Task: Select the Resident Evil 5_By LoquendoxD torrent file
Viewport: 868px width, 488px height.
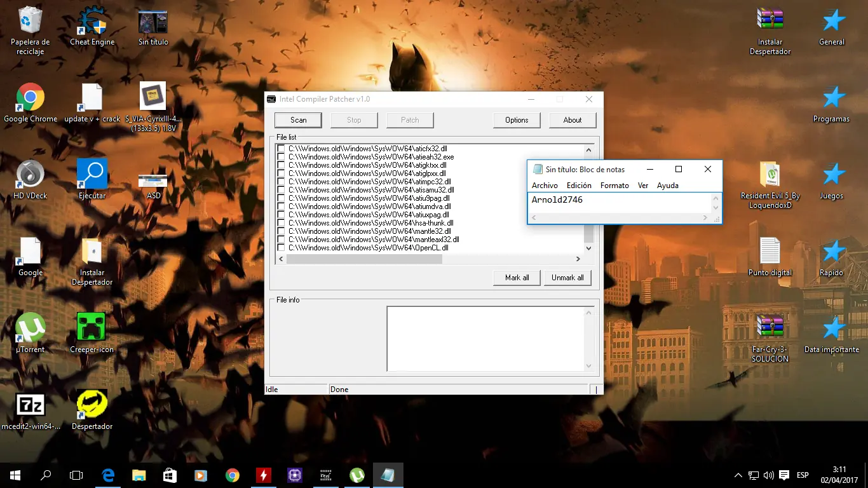Action: [770, 185]
